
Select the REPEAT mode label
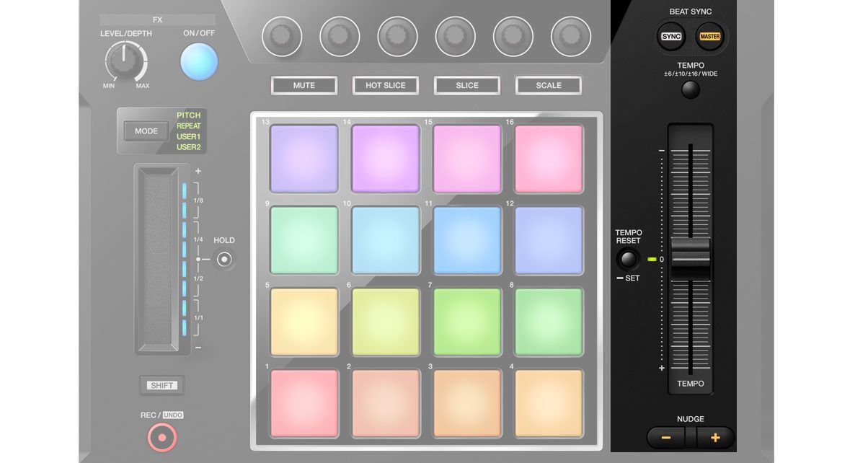189,126
